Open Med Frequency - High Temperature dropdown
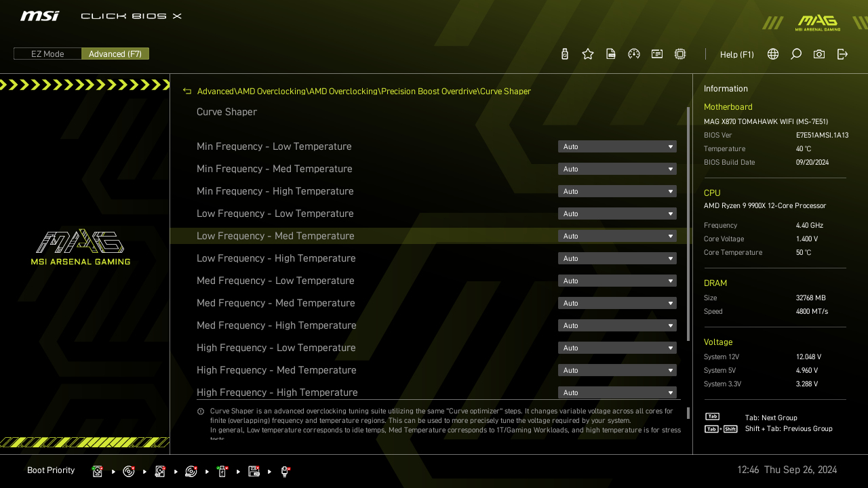868x488 pixels. pyautogui.click(x=617, y=325)
